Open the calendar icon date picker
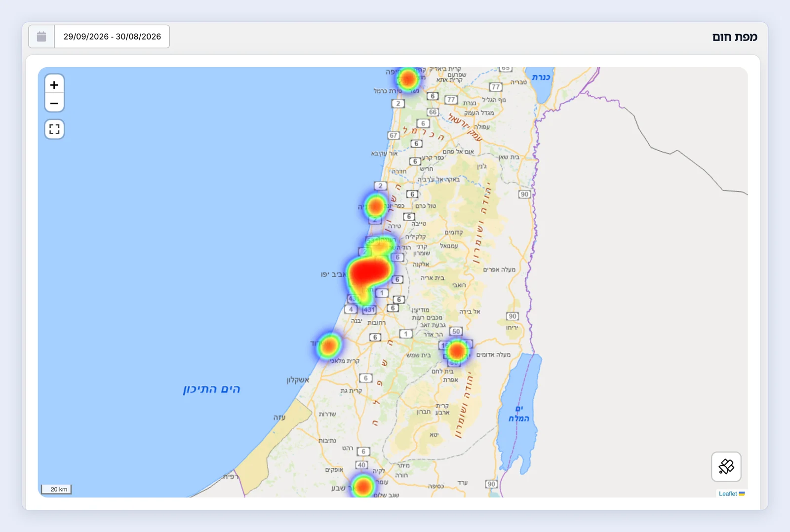The height and width of the screenshot is (532, 790). pyautogui.click(x=41, y=37)
